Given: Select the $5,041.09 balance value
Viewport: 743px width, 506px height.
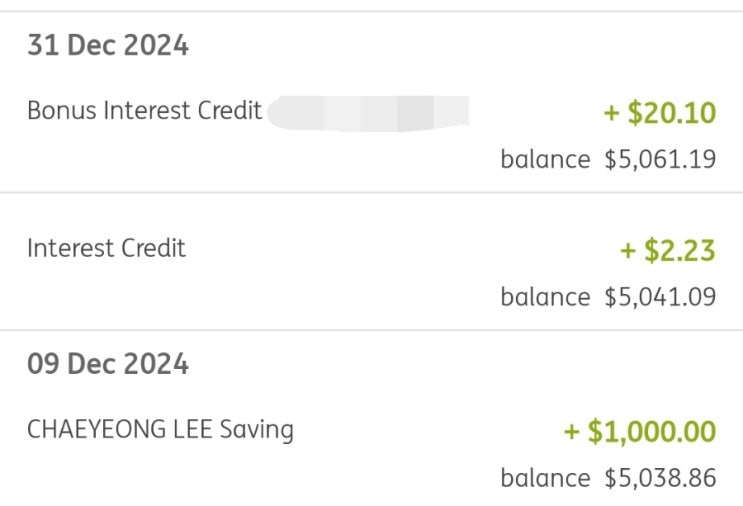Looking at the screenshot, I should click(x=661, y=297).
